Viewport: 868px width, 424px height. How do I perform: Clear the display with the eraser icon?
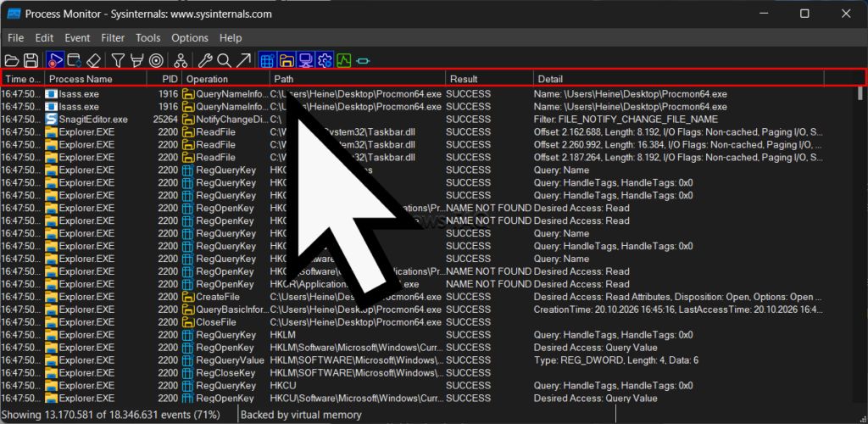(93, 60)
